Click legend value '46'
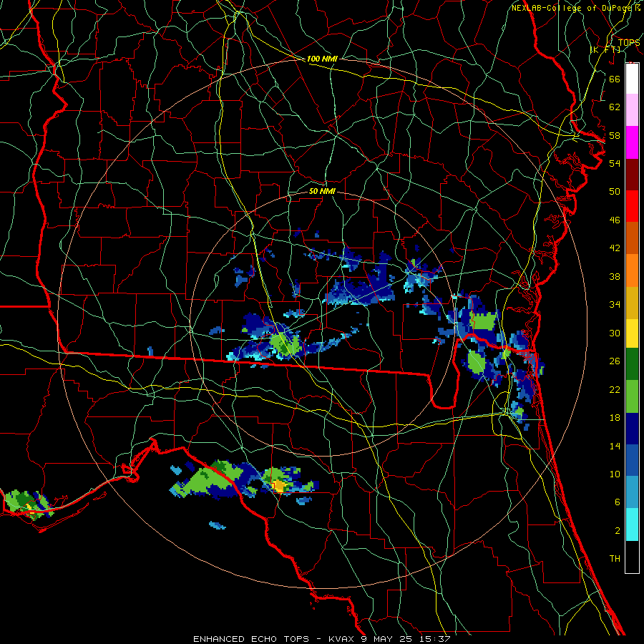The height and width of the screenshot is (644, 644). [615, 220]
